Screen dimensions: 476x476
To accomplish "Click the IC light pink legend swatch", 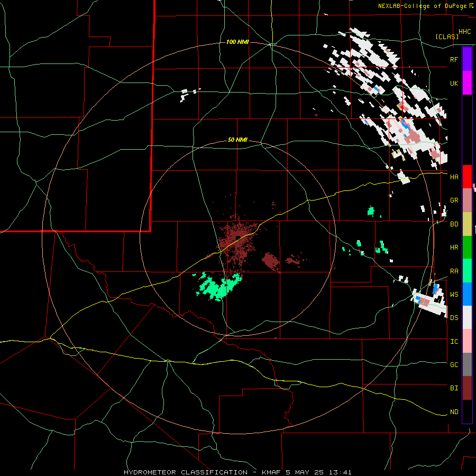I will click(x=467, y=341).
